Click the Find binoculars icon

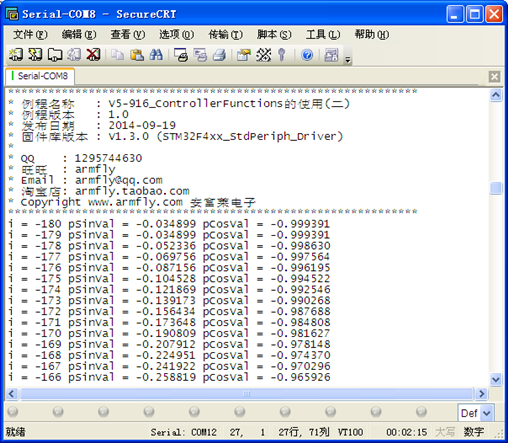pos(156,55)
